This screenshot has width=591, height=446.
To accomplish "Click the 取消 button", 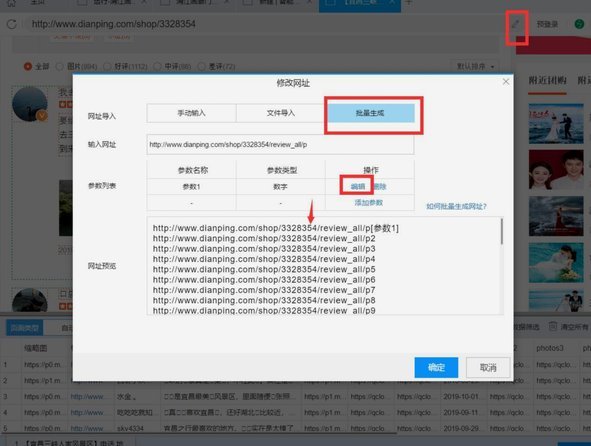I will (x=488, y=367).
